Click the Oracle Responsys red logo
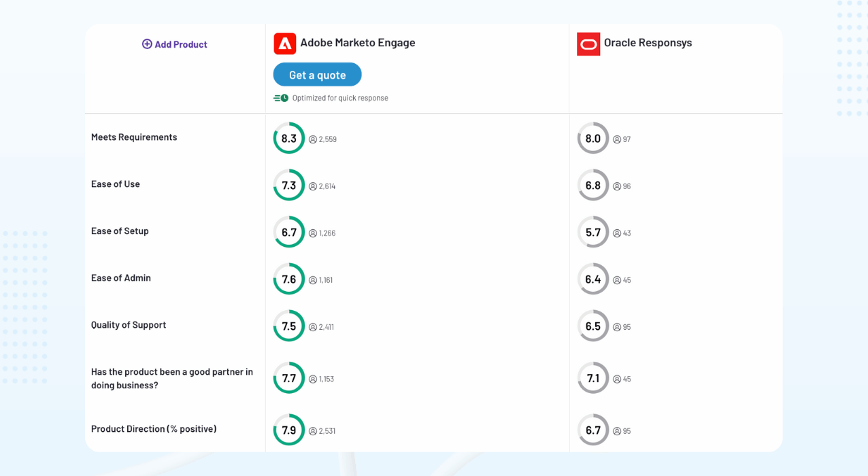Image resolution: width=868 pixels, height=476 pixels. (x=588, y=44)
